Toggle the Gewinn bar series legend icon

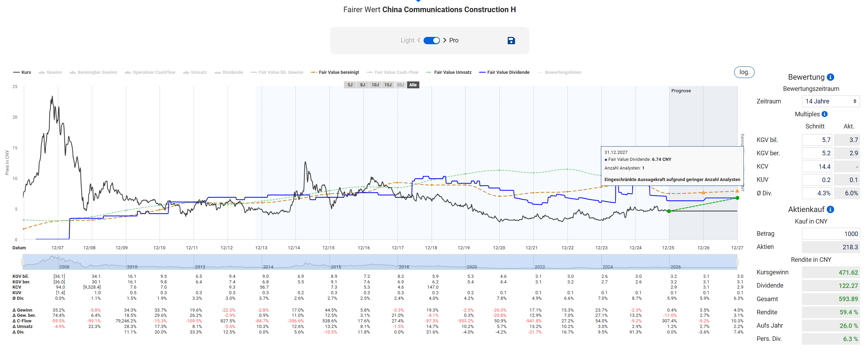pyautogui.click(x=42, y=72)
